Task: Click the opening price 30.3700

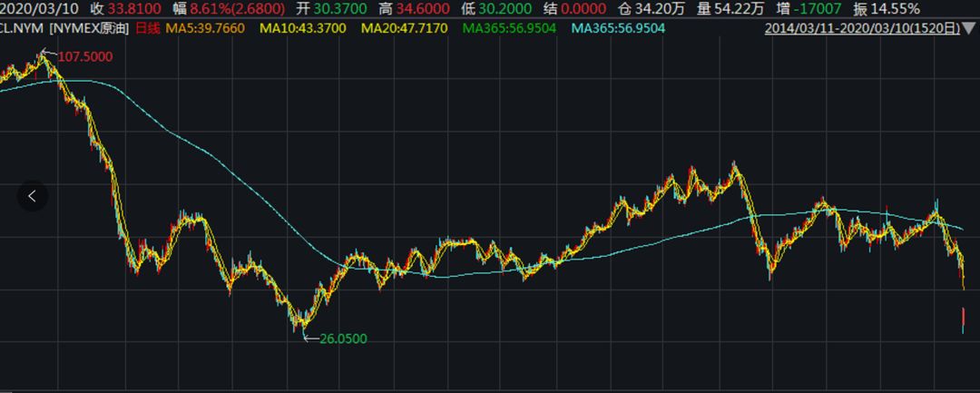Action: [x=339, y=9]
